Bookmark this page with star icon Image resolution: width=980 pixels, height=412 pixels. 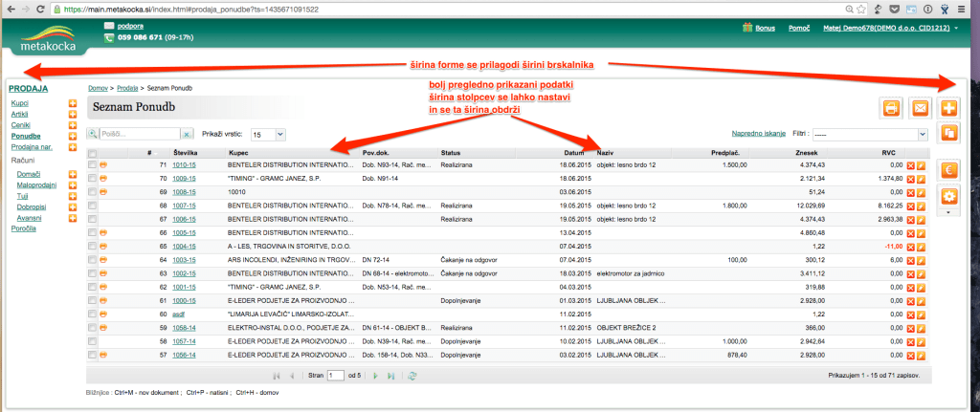[862, 10]
